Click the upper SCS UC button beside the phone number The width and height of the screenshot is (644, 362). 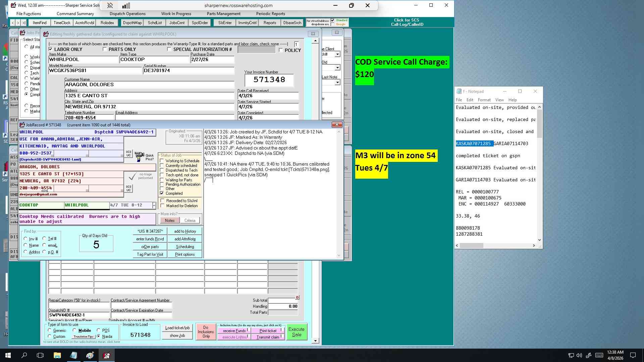click(x=128, y=154)
